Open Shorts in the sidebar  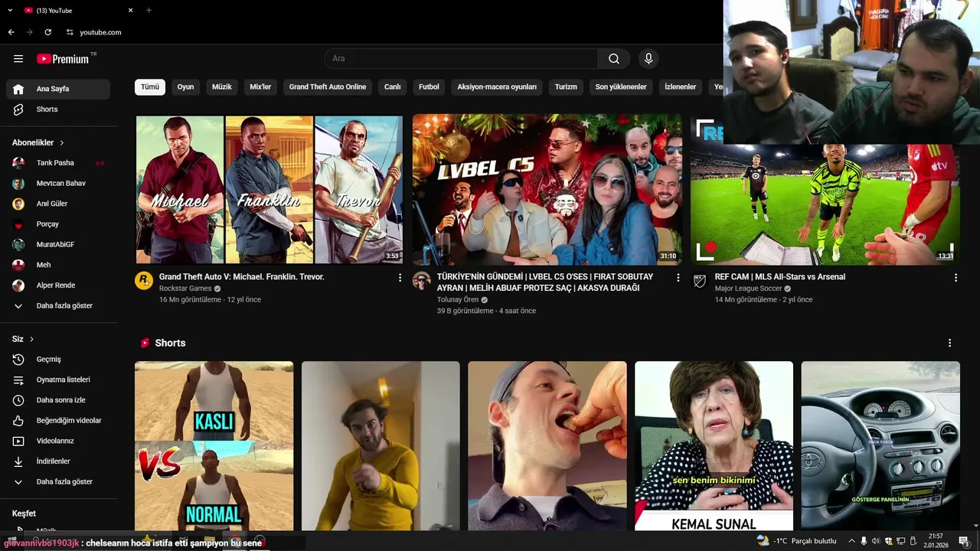(x=58, y=109)
